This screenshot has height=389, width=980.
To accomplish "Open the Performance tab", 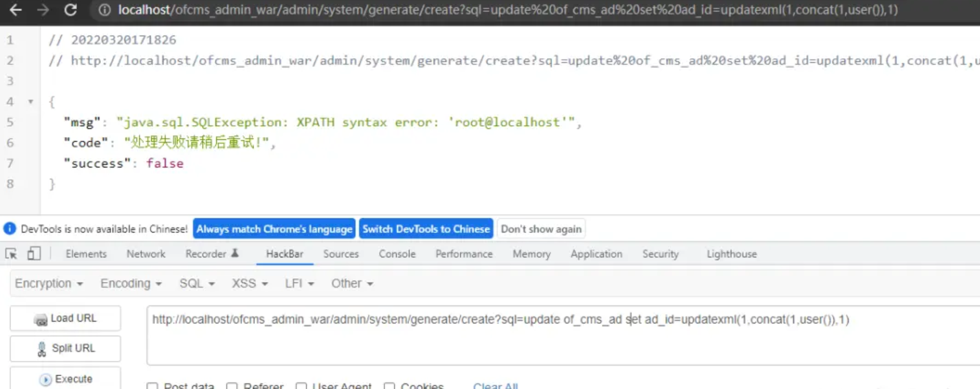I will pyautogui.click(x=464, y=254).
